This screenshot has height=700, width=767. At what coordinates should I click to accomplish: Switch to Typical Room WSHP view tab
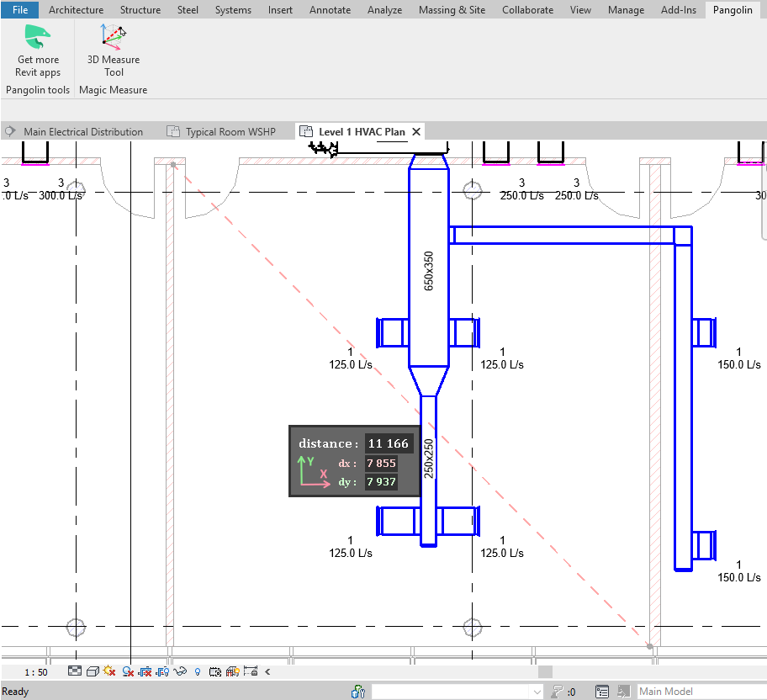(230, 132)
